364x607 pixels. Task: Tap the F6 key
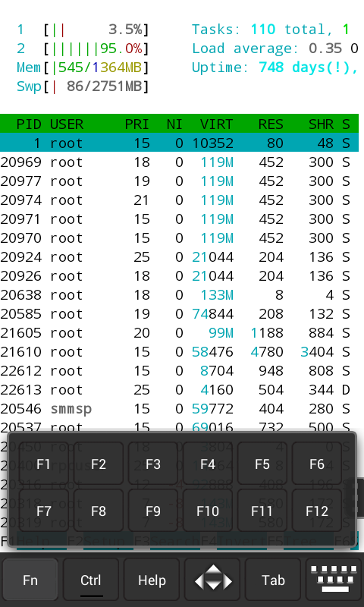[x=317, y=464]
